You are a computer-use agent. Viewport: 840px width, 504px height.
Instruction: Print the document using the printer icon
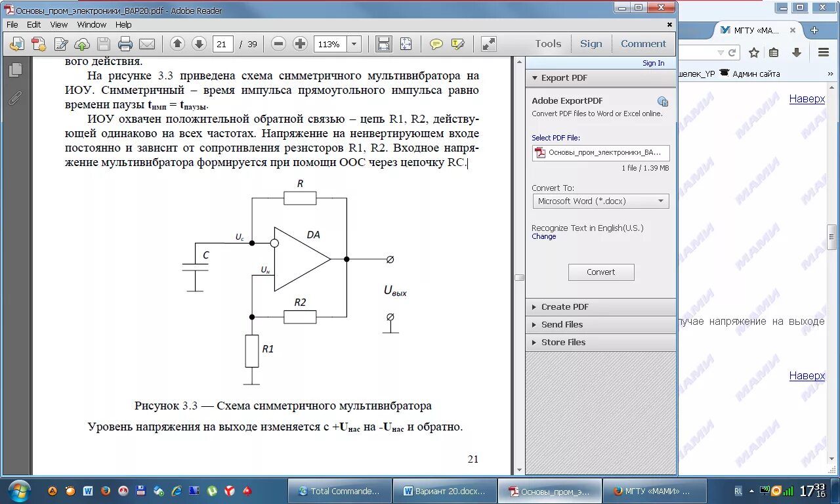(x=125, y=44)
